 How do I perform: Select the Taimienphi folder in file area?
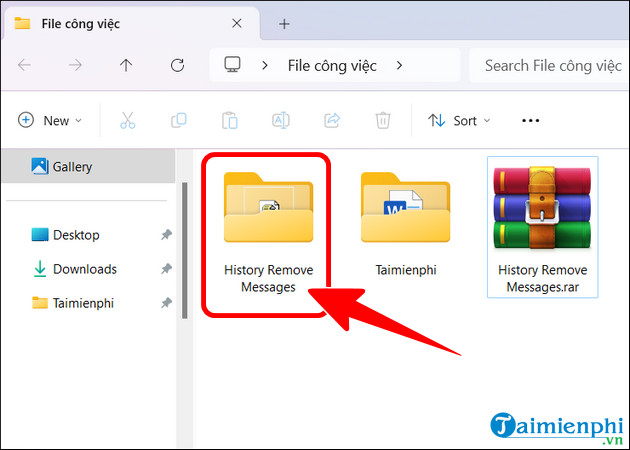coord(405,224)
